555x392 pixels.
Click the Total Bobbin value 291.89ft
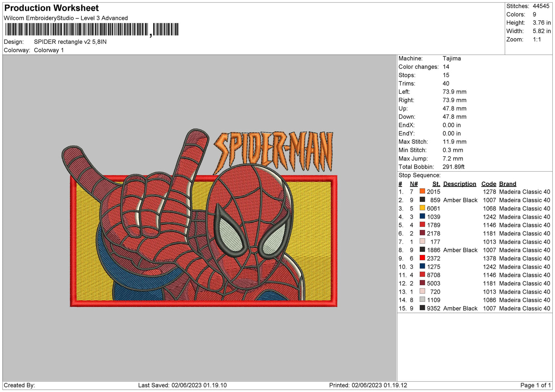(453, 167)
